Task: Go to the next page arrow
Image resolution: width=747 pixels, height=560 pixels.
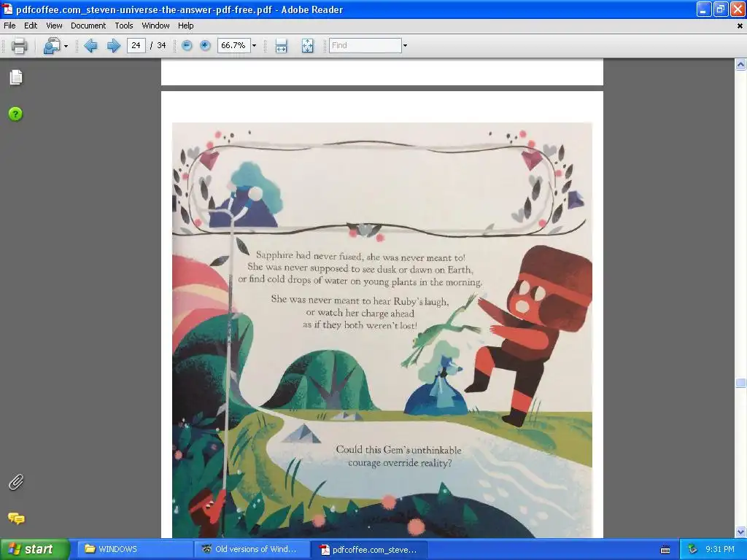Action: [x=113, y=46]
